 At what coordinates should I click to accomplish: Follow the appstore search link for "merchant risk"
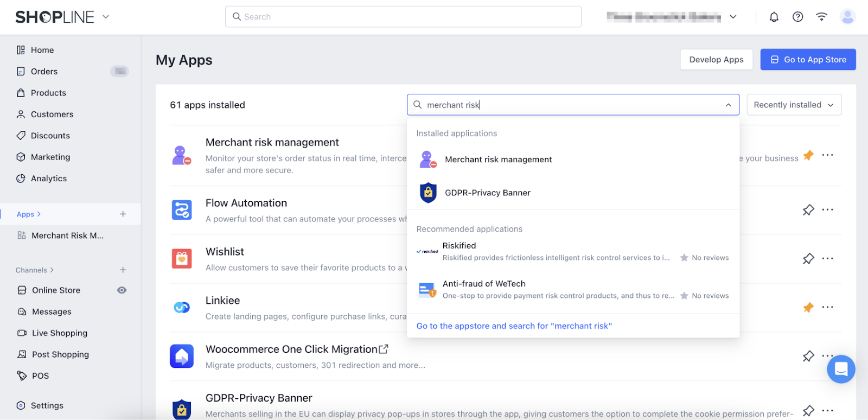pos(514,326)
